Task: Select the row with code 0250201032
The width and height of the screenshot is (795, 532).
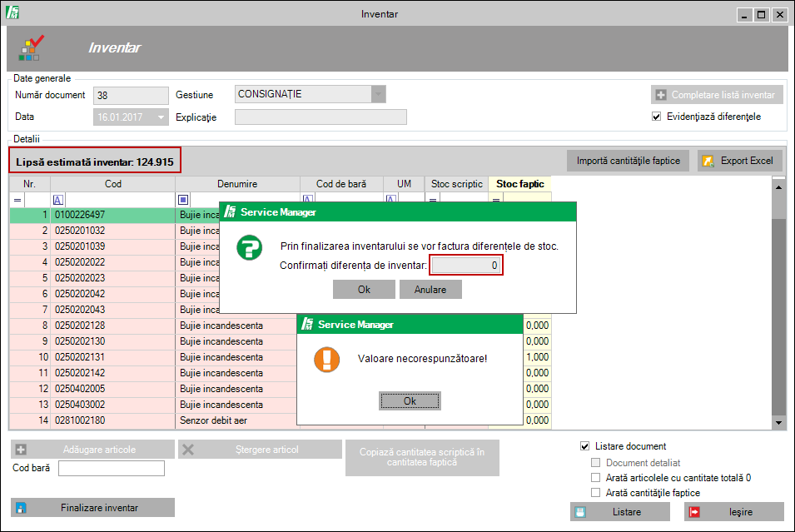Action: click(x=115, y=231)
